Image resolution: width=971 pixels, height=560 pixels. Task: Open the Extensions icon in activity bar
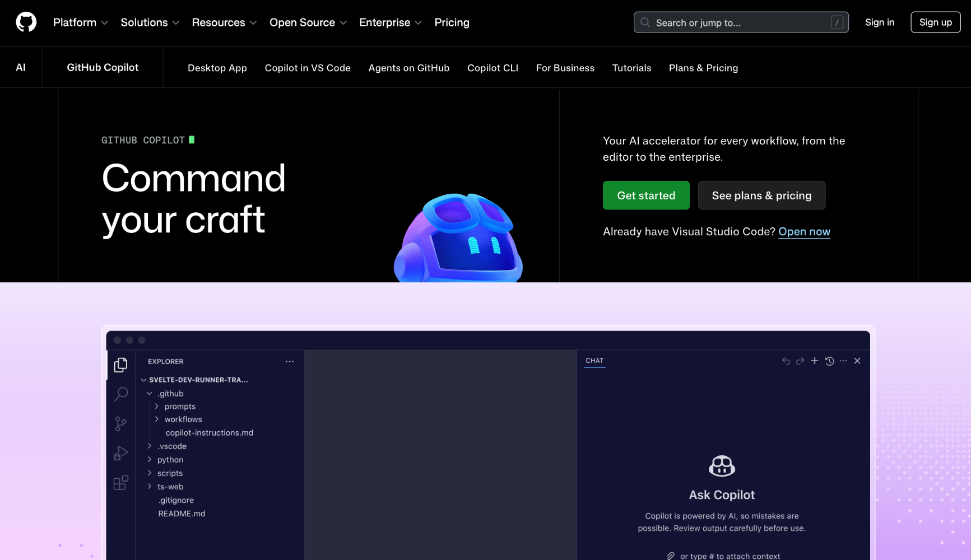pos(120,482)
